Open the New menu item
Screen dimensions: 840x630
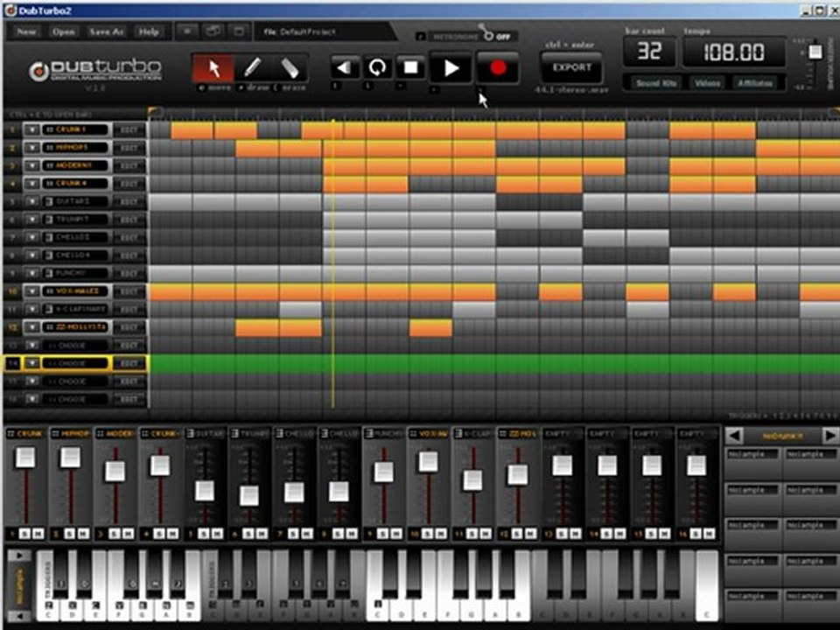(26, 31)
